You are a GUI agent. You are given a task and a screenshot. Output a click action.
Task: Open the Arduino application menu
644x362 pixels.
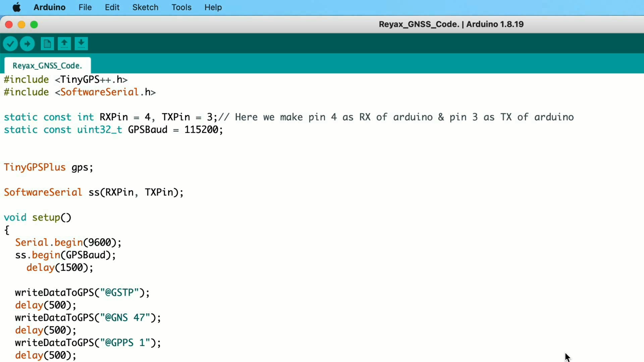click(49, 7)
